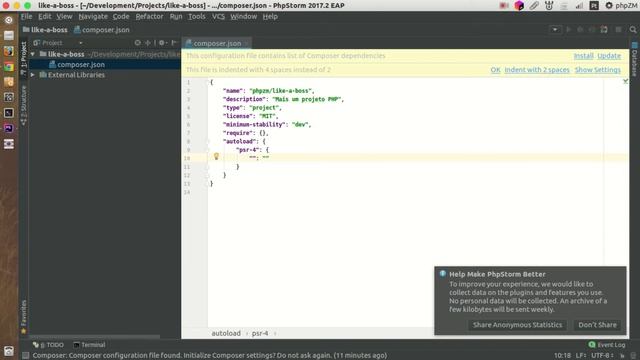The image size is (640, 360).
Task: Click the fold toggle beside autoload line
Action: (207, 142)
